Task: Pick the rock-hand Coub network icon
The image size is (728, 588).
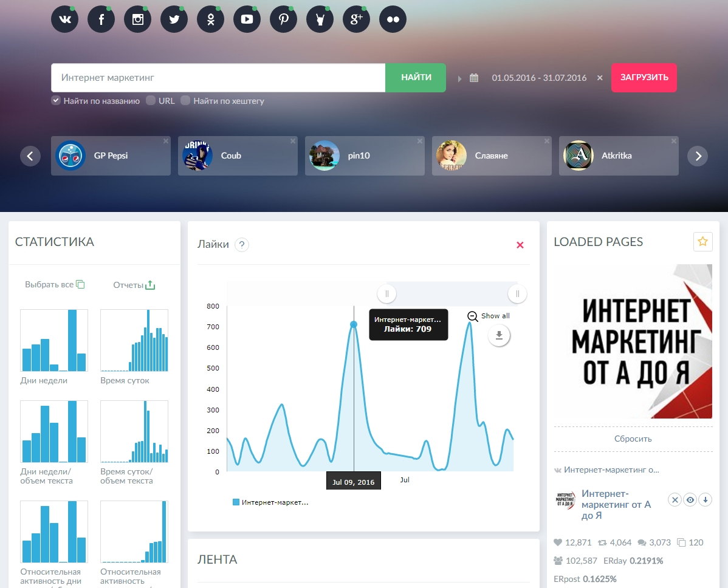Action: point(320,19)
